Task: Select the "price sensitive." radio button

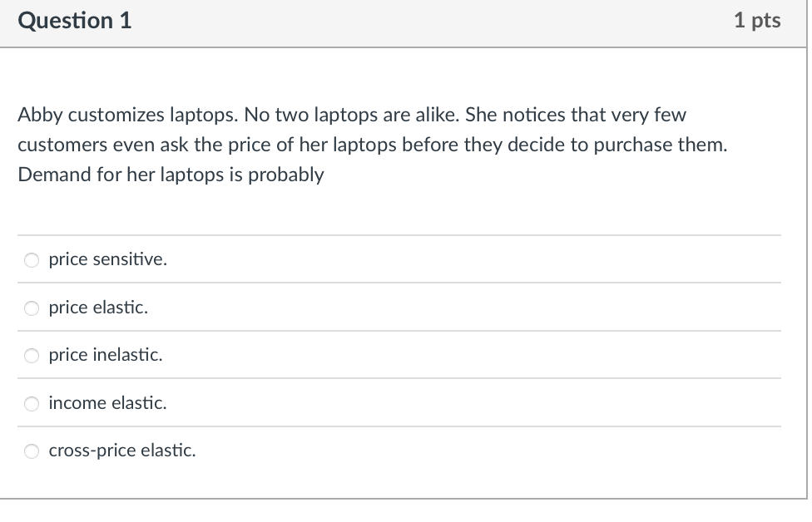Action: [31, 259]
